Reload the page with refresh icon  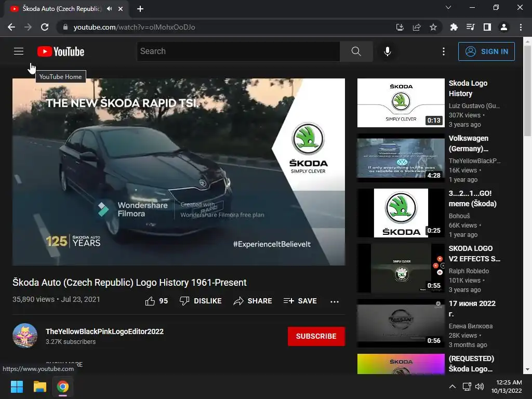45,27
